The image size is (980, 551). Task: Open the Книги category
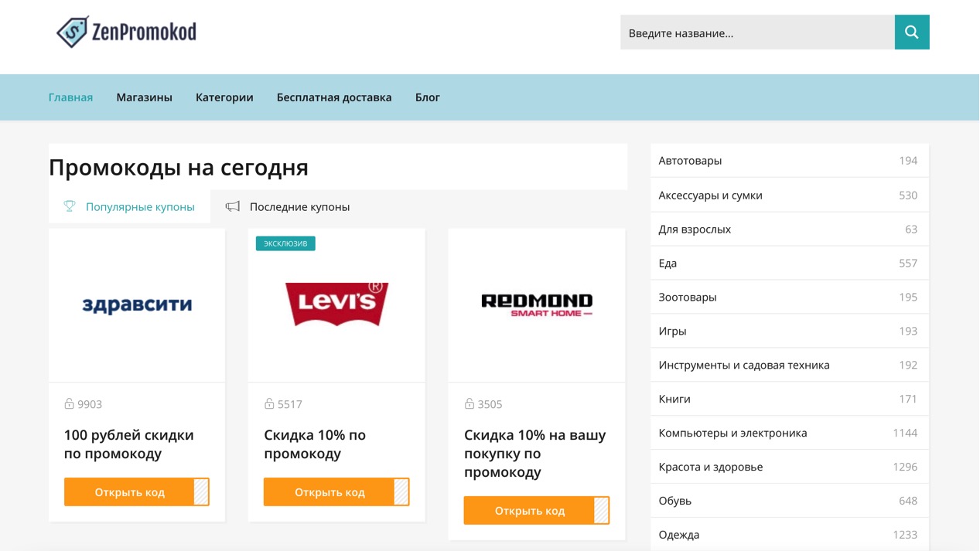790,399
